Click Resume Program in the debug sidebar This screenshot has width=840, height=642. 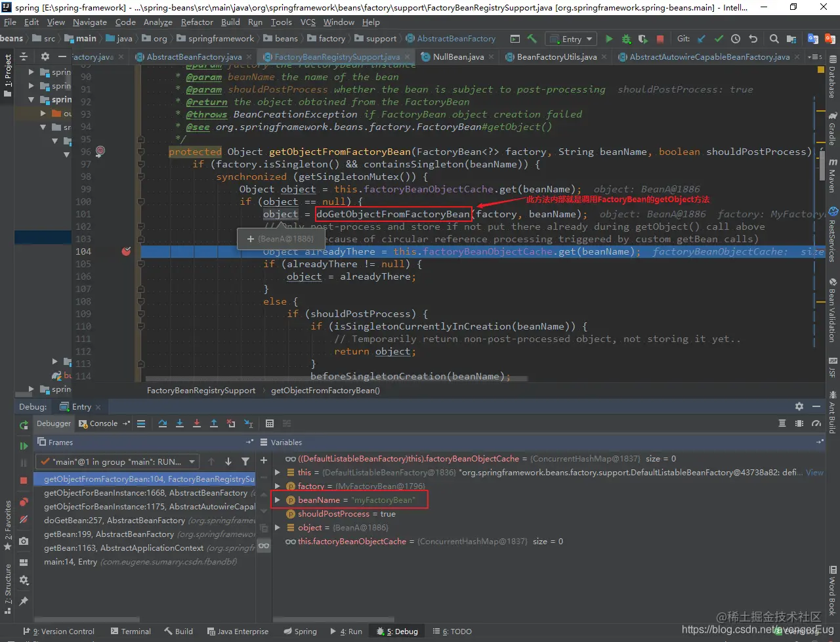24,446
